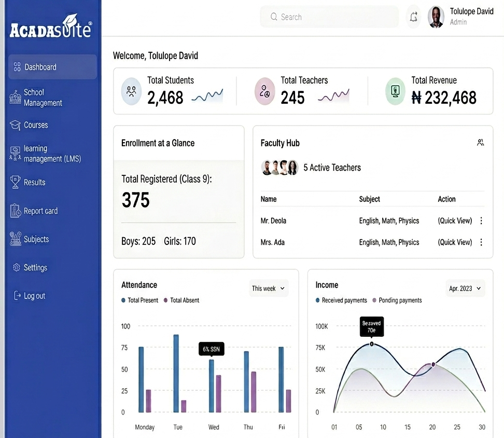Go to School Management in sidebar
Image resolution: width=504 pixels, height=438 pixels.
(43, 98)
